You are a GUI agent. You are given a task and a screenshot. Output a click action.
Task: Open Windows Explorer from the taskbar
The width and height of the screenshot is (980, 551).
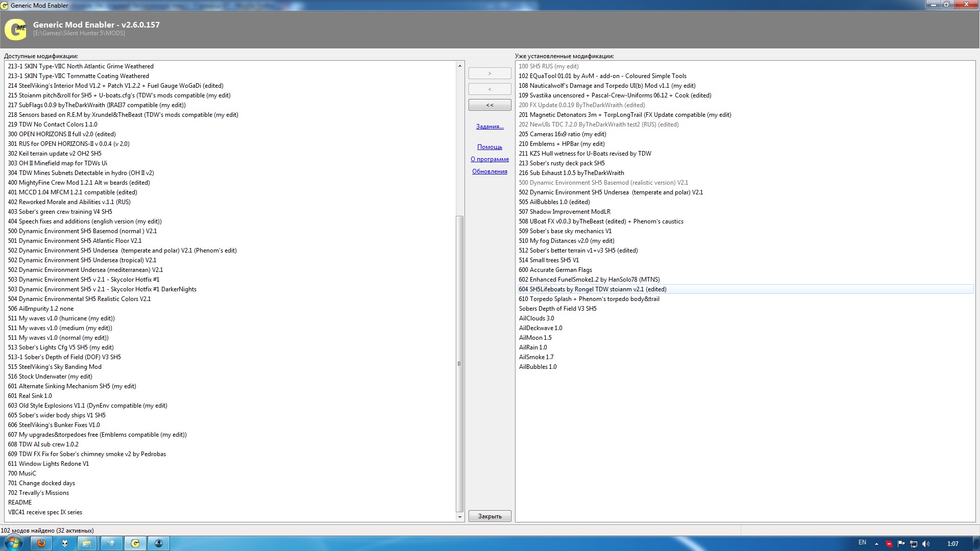pos(87,543)
